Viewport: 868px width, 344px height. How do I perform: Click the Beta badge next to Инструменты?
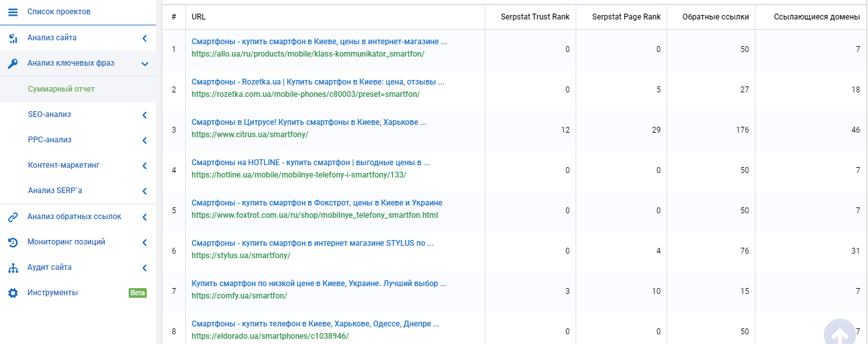[x=138, y=293]
